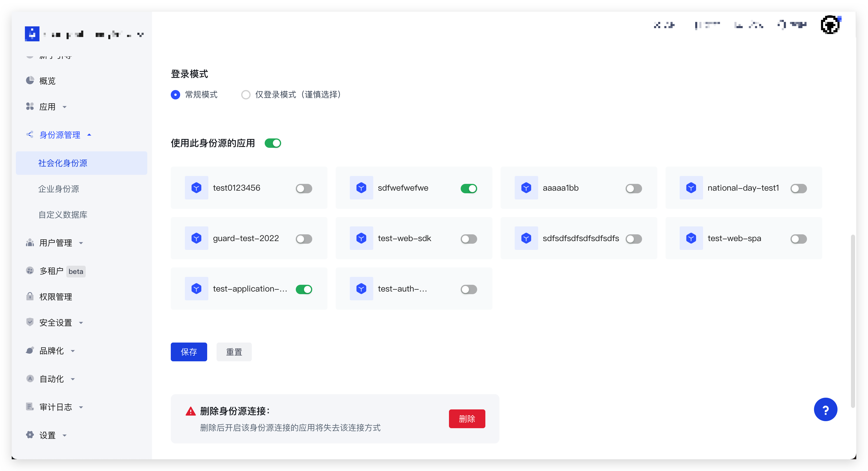The image size is (868, 471).
Task: Open the 自定义数据库 menu item
Action: click(63, 214)
